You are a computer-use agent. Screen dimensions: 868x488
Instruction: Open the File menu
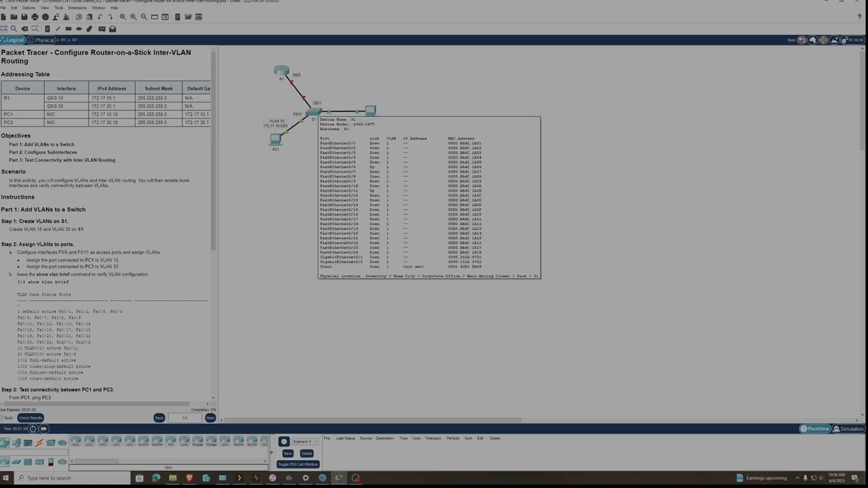(3, 7)
